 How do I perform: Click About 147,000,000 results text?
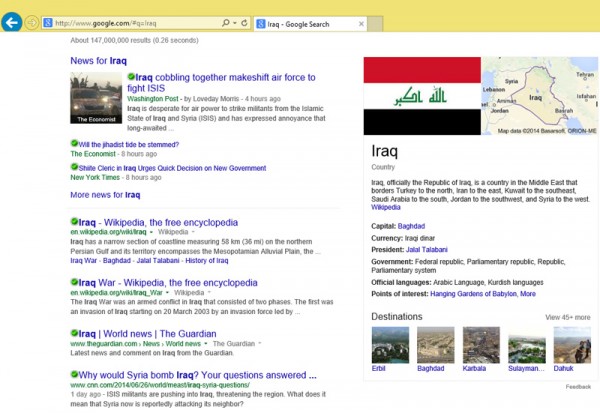point(134,40)
